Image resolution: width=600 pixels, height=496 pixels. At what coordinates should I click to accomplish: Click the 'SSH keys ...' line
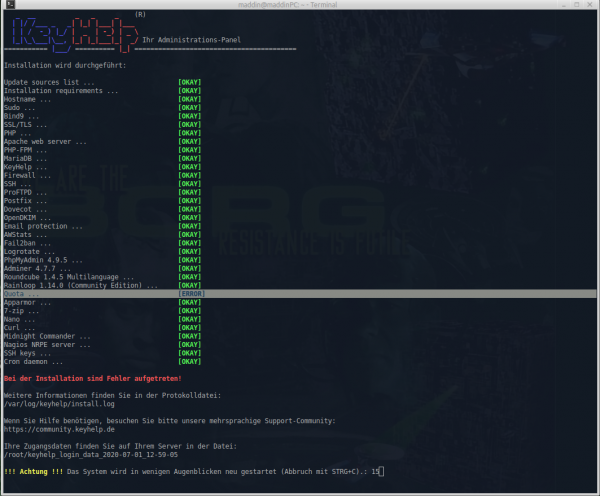[27, 353]
